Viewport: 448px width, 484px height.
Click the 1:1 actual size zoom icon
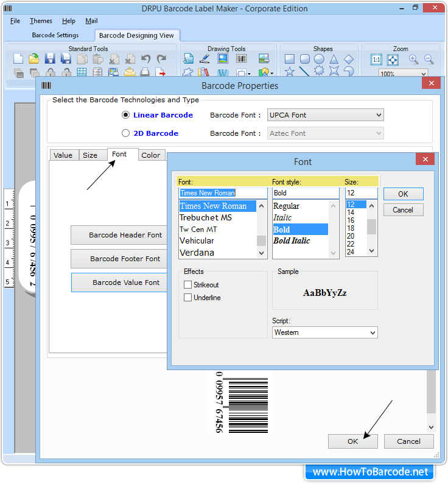click(x=376, y=60)
